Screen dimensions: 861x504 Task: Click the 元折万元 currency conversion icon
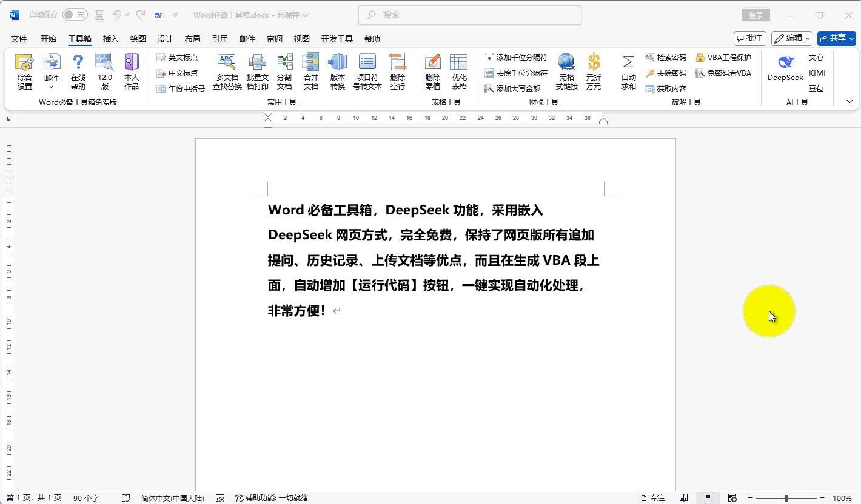click(594, 68)
